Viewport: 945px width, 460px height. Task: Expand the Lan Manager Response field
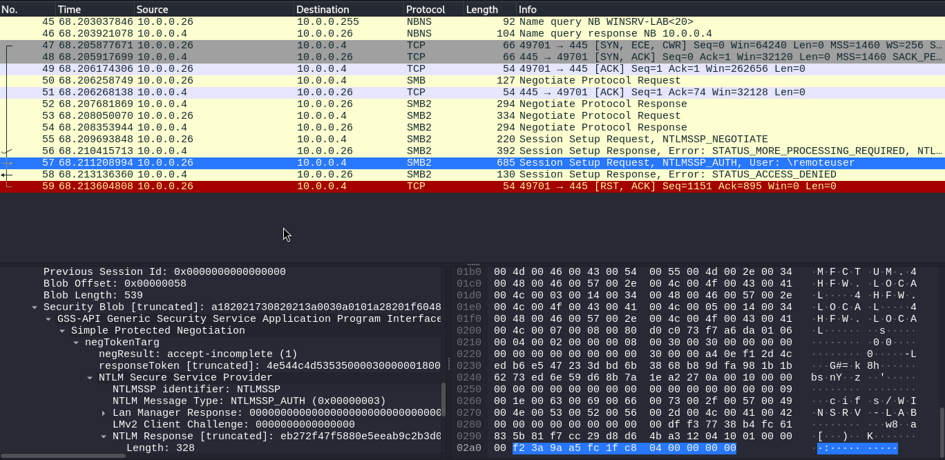point(104,413)
